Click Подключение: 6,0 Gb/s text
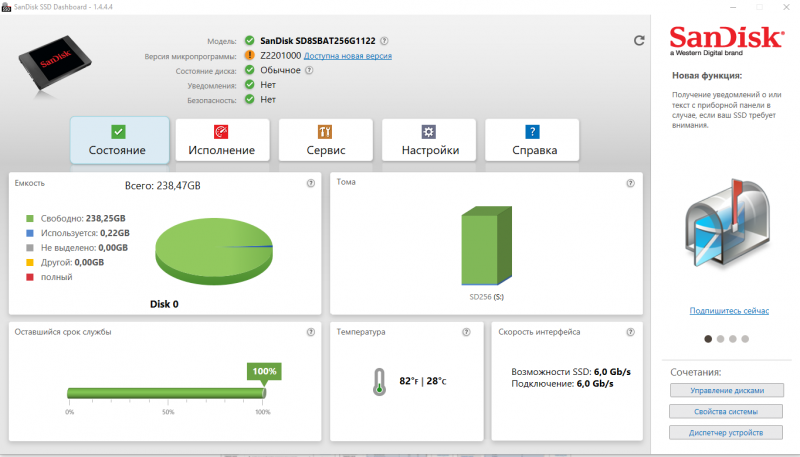 pyautogui.click(x=562, y=384)
